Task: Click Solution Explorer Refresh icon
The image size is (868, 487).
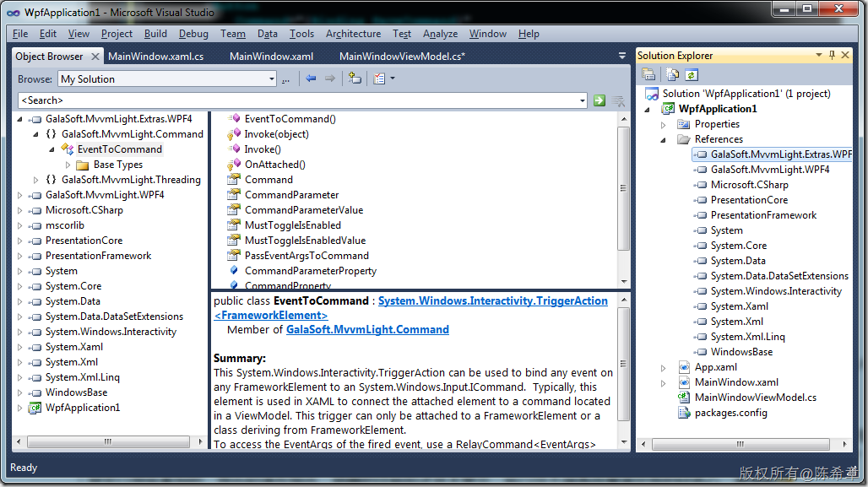Action: pos(692,74)
